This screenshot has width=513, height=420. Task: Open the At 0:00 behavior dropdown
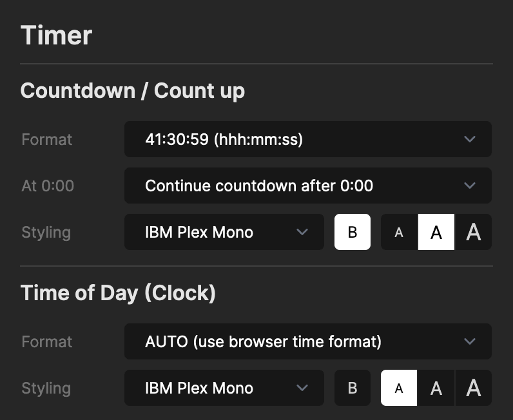coord(307,186)
